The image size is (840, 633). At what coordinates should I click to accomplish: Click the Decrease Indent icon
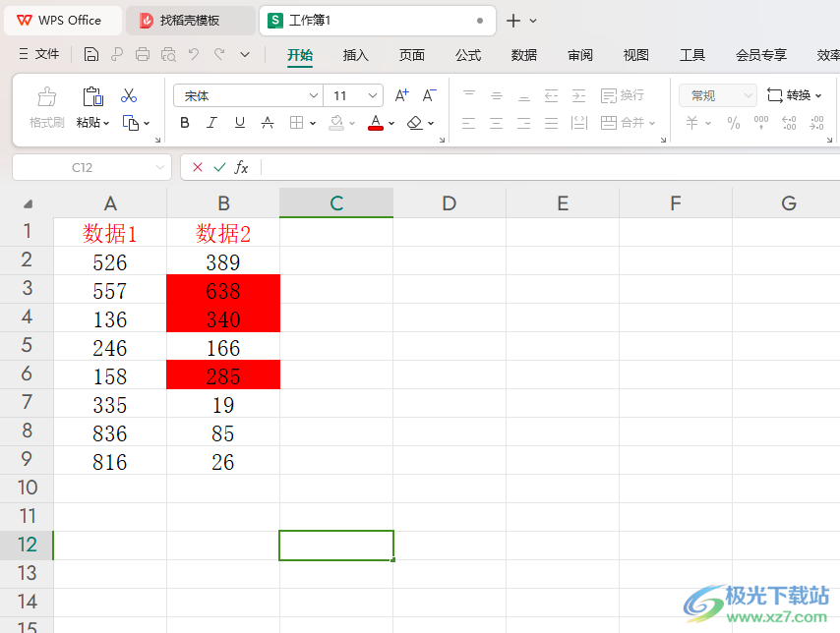[x=551, y=96]
